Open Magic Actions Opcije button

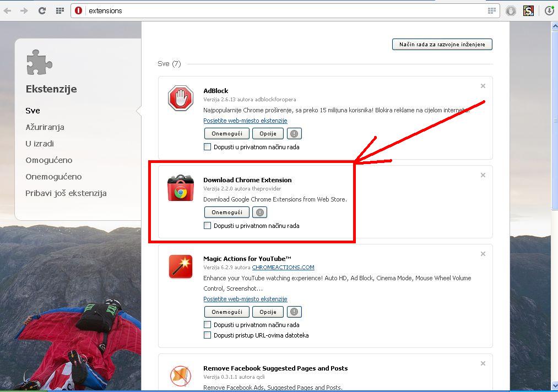pos(268,312)
